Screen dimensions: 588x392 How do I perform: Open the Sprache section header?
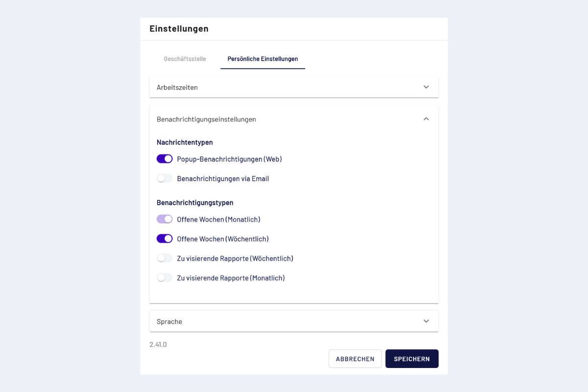170,321
